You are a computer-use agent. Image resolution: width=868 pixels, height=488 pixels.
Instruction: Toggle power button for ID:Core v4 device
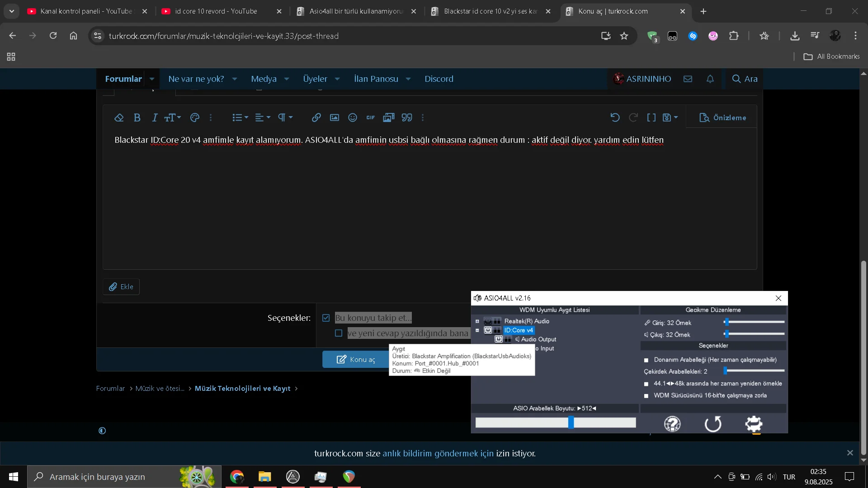488,330
